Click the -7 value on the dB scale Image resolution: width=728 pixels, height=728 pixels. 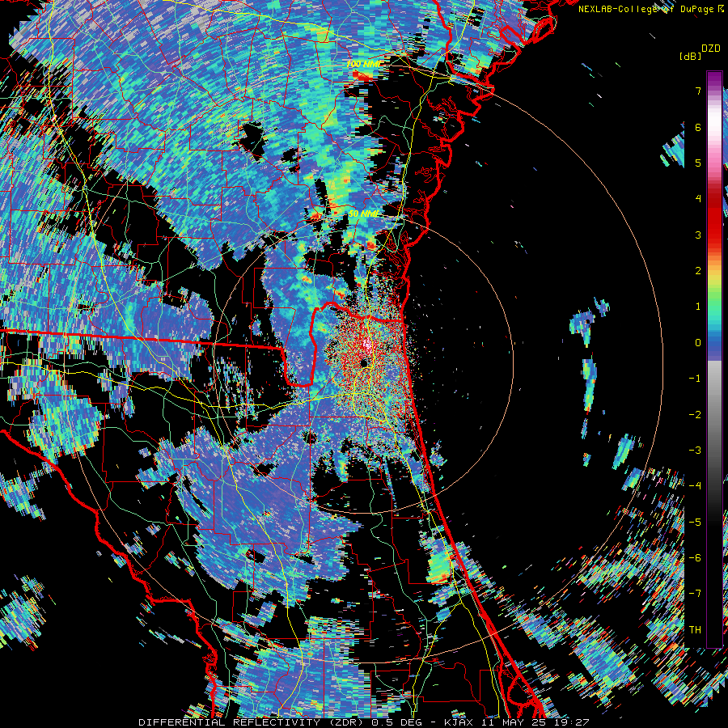(x=695, y=594)
